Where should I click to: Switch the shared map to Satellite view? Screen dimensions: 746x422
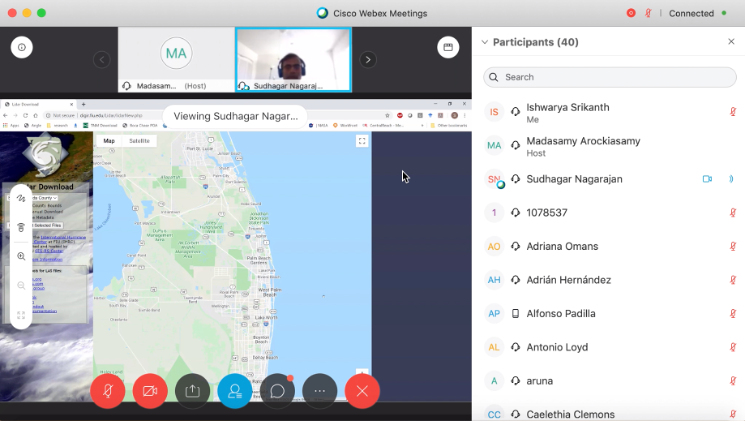pyautogui.click(x=139, y=141)
